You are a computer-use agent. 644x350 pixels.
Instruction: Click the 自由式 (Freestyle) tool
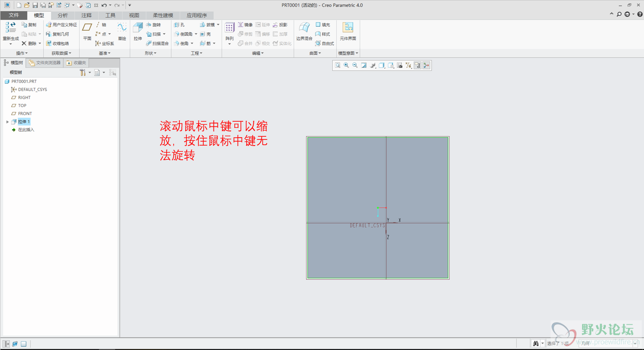(325, 43)
